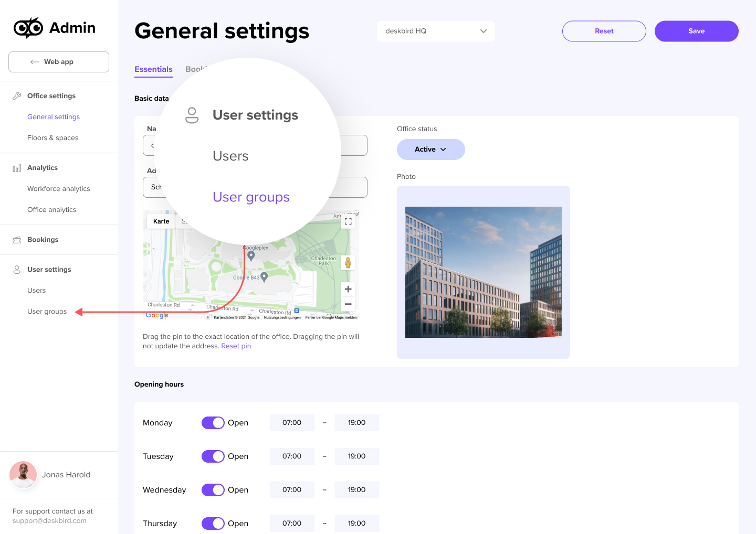This screenshot has width=756, height=534.
Task: Click support@deskbird.com email address
Action: coord(49,521)
